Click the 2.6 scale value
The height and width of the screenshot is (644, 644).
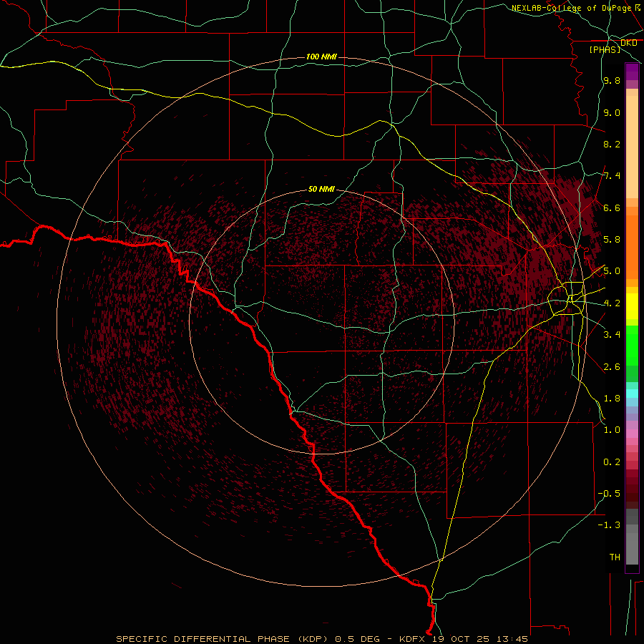[612, 367]
